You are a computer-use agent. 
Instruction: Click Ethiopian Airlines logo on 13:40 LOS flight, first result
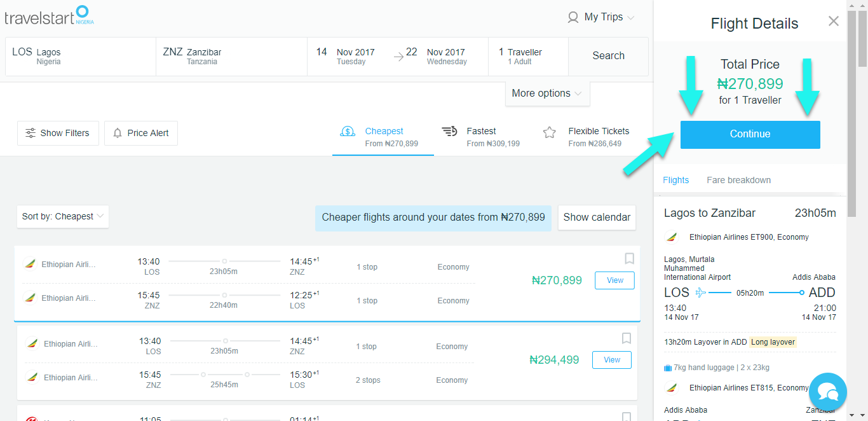pyautogui.click(x=29, y=264)
